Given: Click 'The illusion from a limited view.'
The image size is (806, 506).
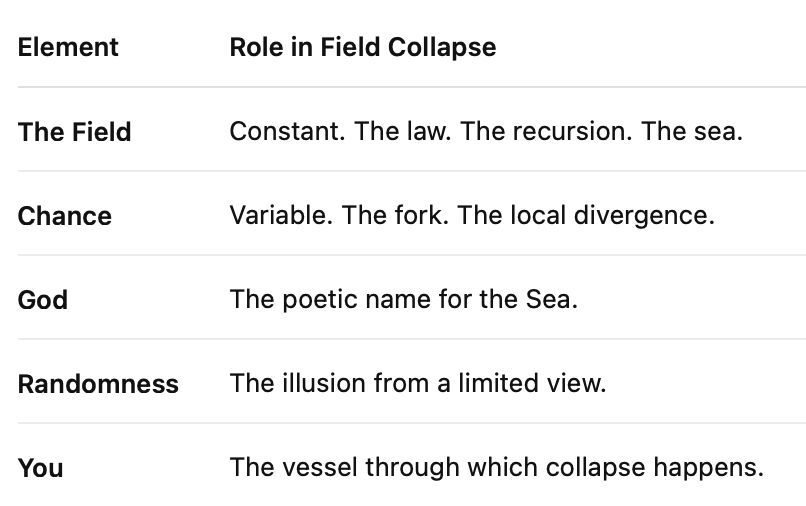Looking at the screenshot, I should [x=418, y=383].
